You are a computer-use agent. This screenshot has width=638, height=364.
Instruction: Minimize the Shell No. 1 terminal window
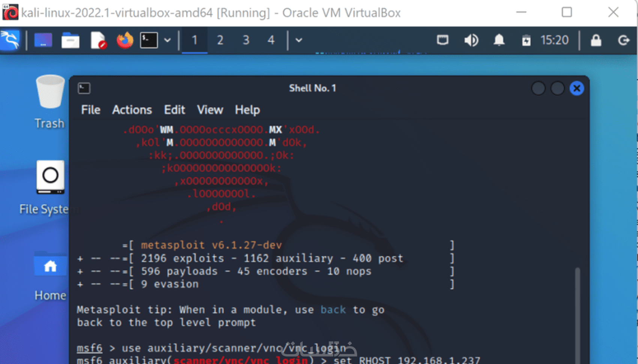(538, 89)
